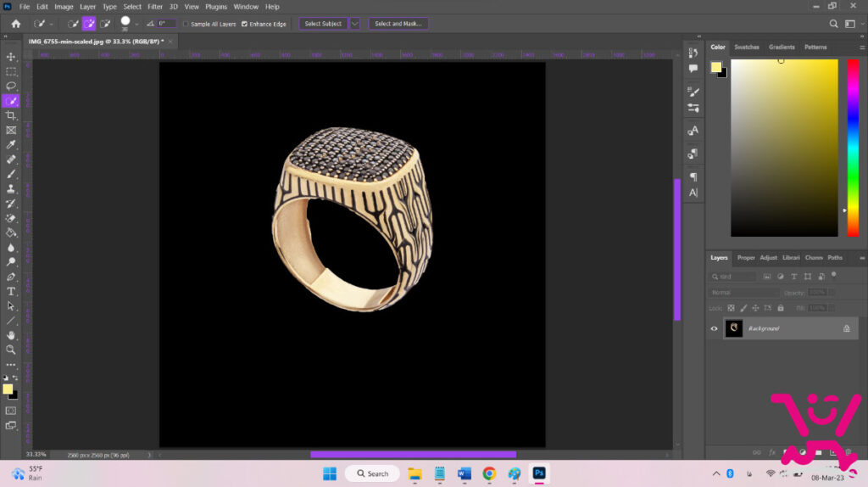Open the History panel icon

pyautogui.click(x=693, y=53)
